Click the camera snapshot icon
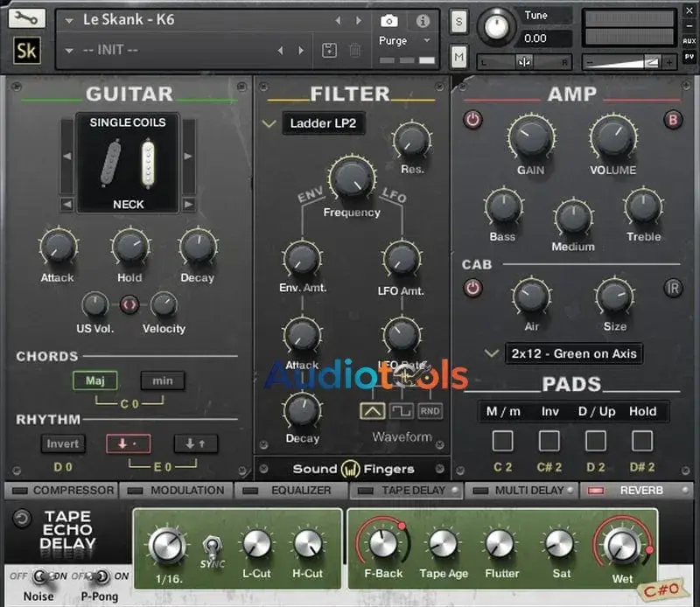Image resolution: width=700 pixels, height=607 pixels. coord(389,20)
